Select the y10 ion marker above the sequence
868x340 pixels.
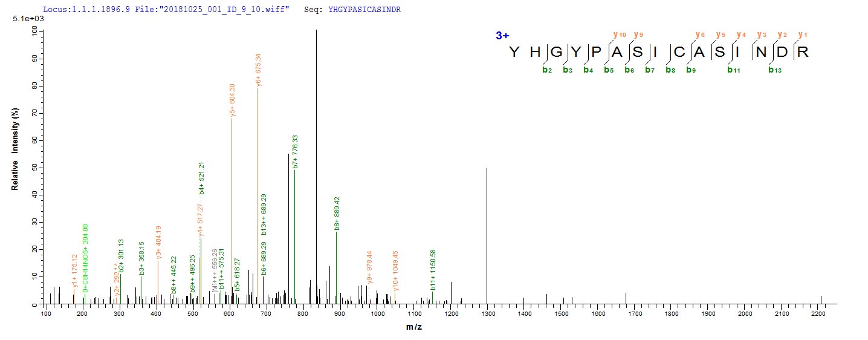coord(618,34)
